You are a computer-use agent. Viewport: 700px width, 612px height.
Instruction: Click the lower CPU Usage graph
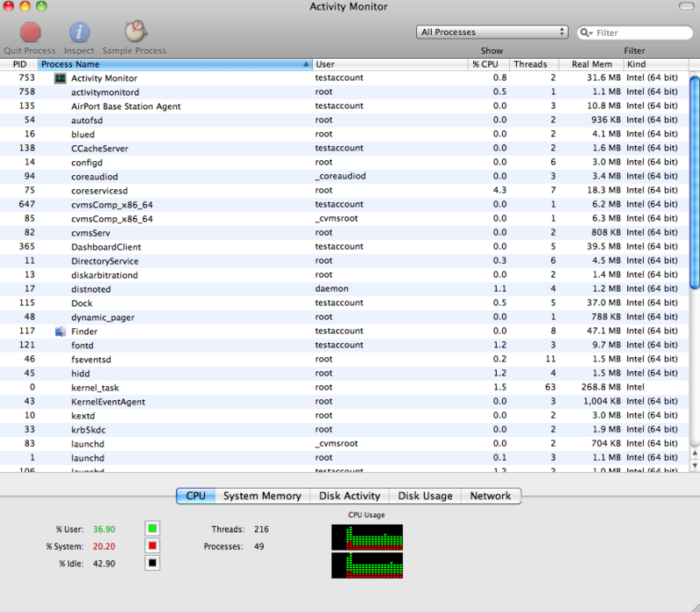click(x=367, y=566)
